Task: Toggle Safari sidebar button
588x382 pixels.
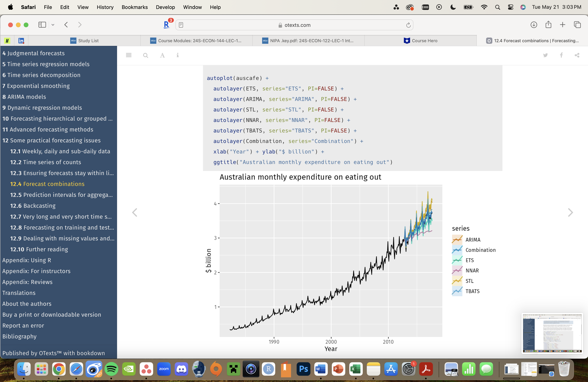Action: [42, 25]
